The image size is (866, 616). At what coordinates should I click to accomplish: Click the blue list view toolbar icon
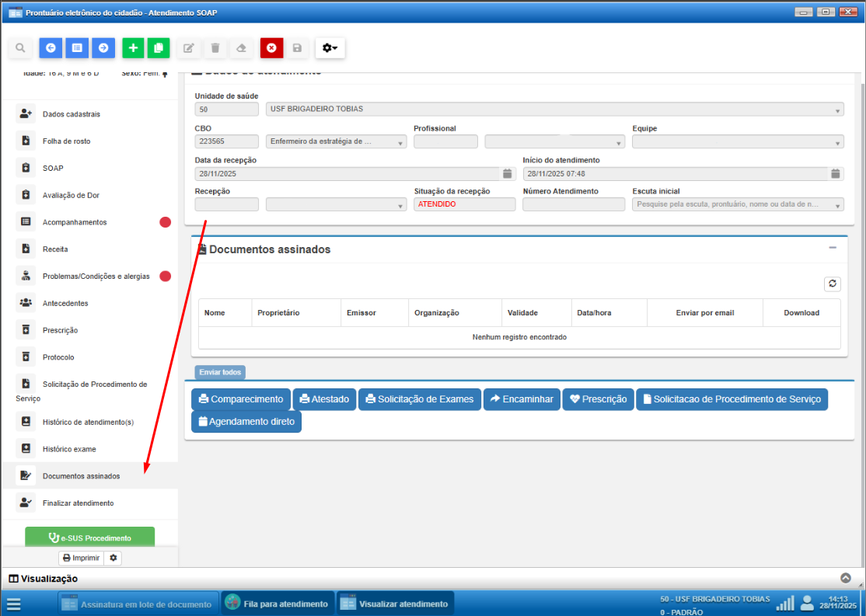(x=77, y=48)
